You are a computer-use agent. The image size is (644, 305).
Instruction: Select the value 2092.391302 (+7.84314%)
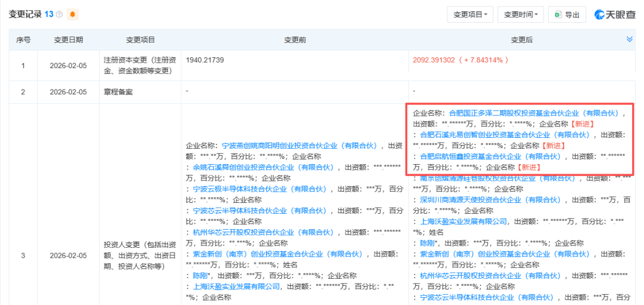point(461,60)
